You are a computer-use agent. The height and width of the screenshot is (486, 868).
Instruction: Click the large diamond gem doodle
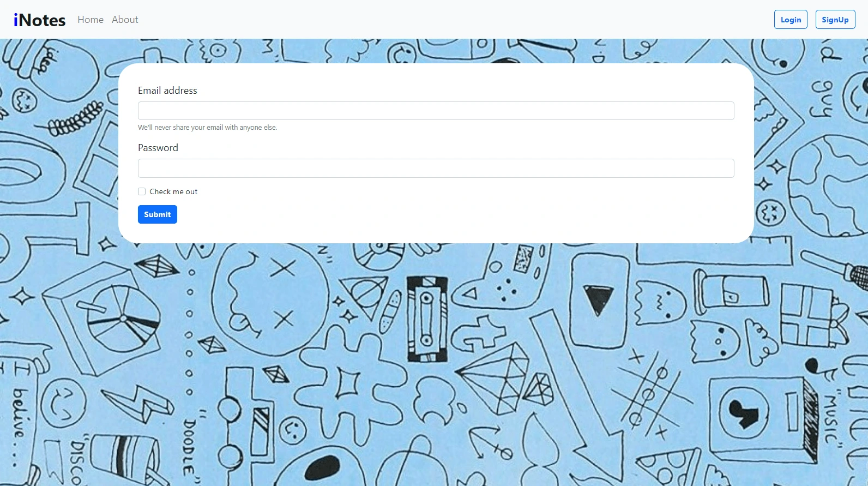coord(493,376)
